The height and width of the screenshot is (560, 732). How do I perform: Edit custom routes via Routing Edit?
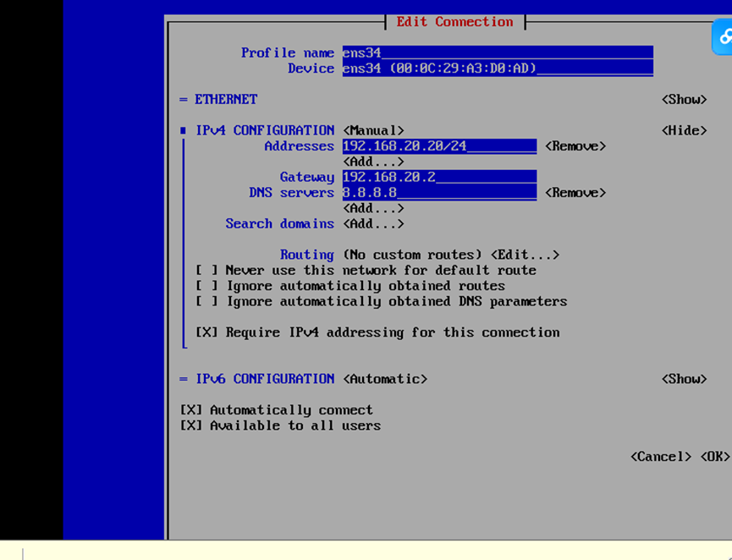[525, 255]
